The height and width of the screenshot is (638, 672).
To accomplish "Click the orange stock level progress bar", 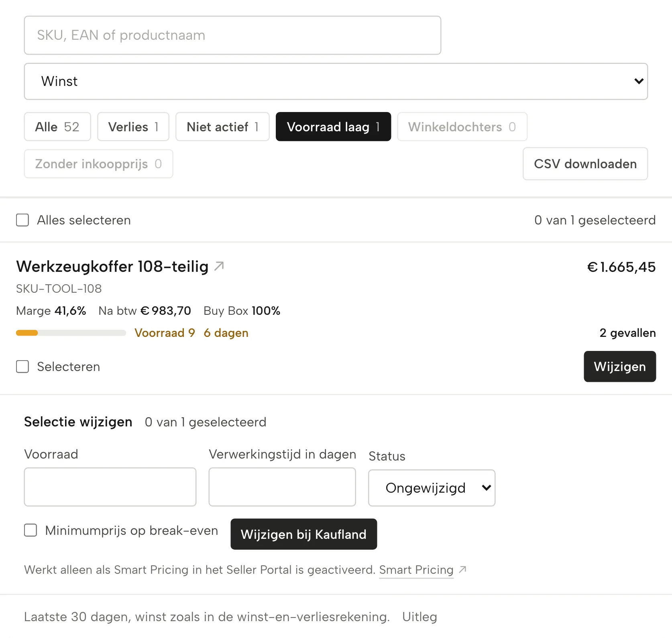I will [71, 333].
